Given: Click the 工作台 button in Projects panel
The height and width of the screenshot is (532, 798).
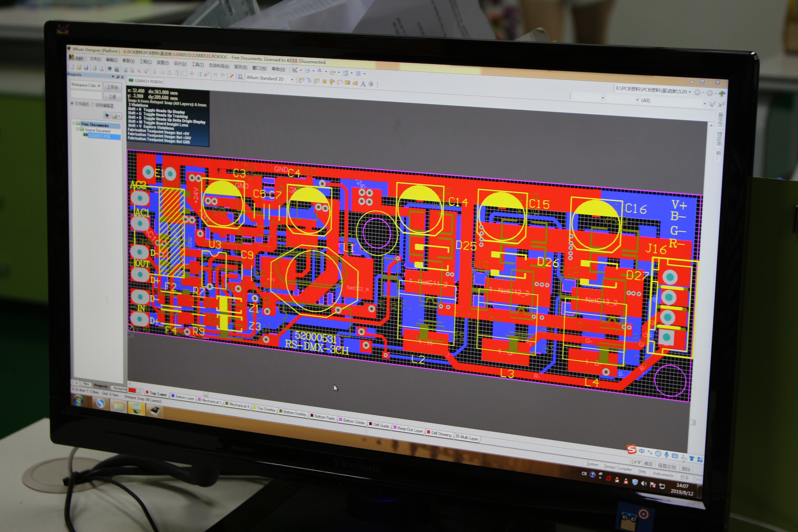Looking at the screenshot, I should tap(112, 87).
